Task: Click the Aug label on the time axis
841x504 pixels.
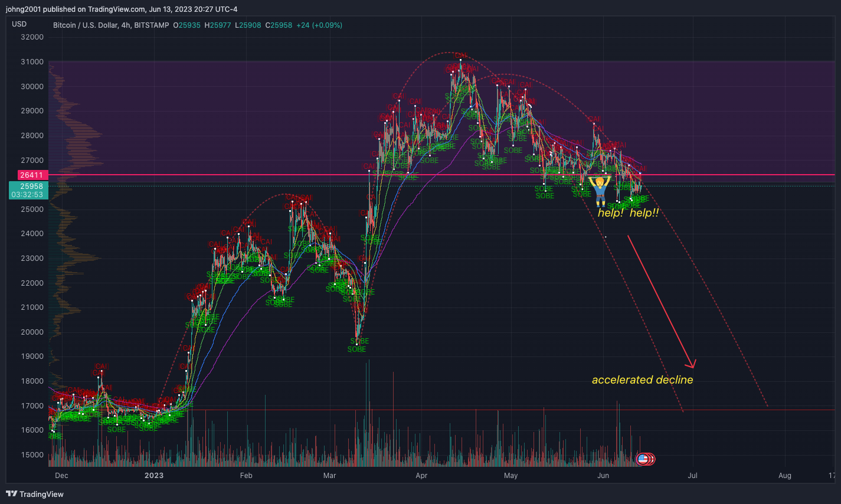Action: click(x=785, y=476)
